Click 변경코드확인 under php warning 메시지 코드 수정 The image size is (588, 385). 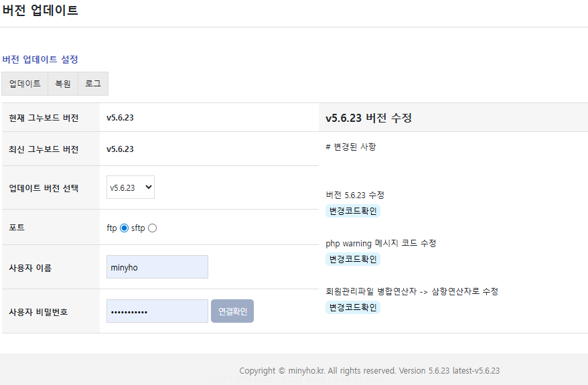352,259
